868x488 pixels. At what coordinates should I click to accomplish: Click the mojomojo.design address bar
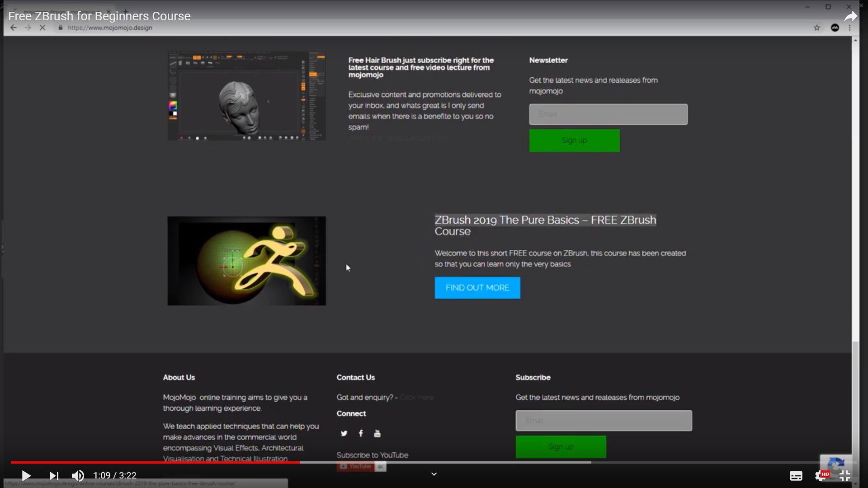pyautogui.click(x=110, y=28)
